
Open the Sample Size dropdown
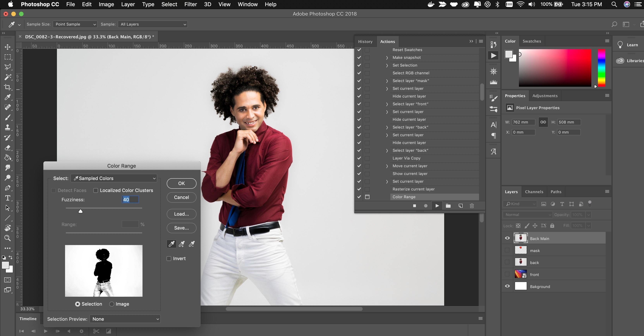(x=75, y=24)
